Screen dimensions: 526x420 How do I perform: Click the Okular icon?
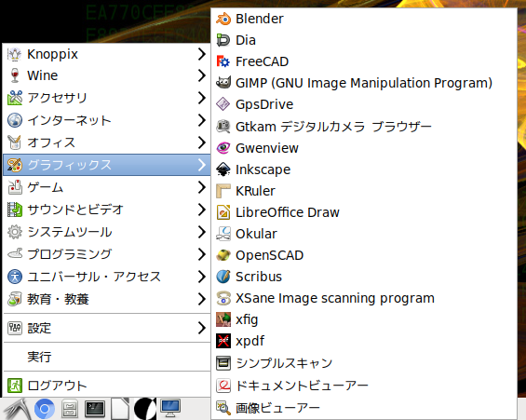[223, 234]
